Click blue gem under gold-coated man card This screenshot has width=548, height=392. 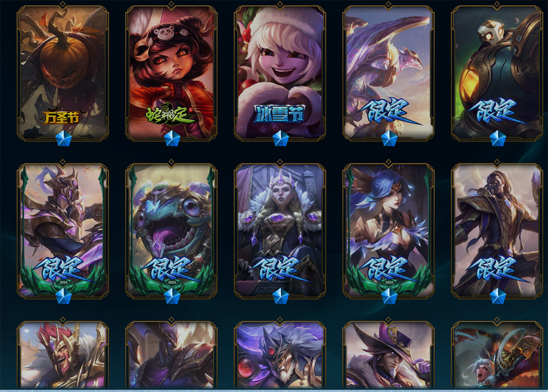498,296
